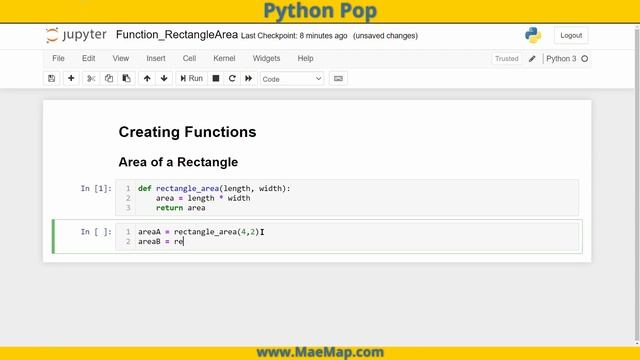Restart kernel and run all fast-forward icon
Screen dimensions: 640x360
[249, 78]
